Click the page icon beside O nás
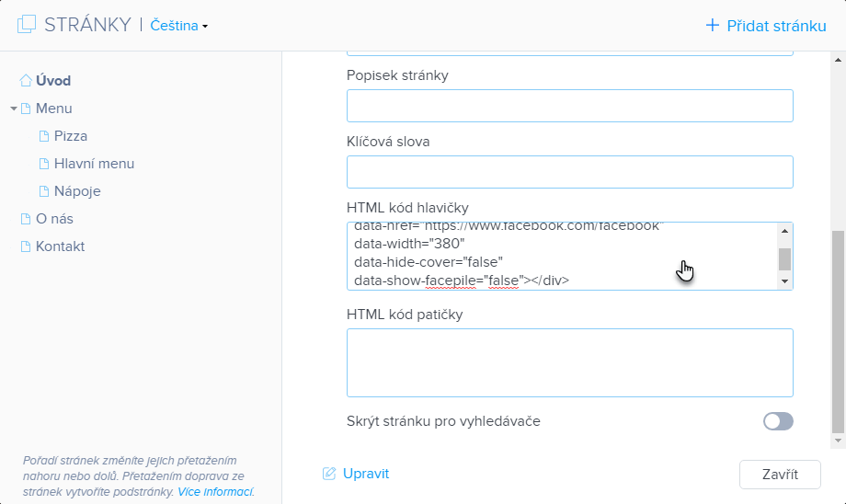Image resolution: width=846 pixels, height=504 pixels. tap(26, 219)
